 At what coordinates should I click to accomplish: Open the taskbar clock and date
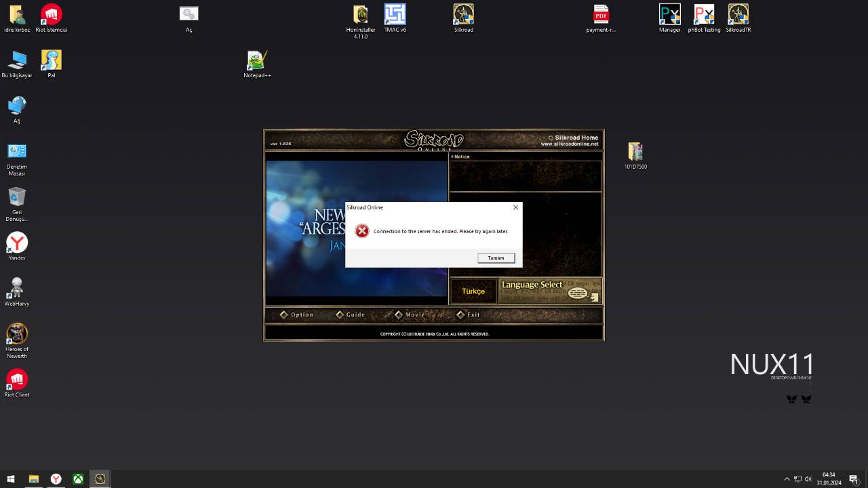[x=829, y=479]
